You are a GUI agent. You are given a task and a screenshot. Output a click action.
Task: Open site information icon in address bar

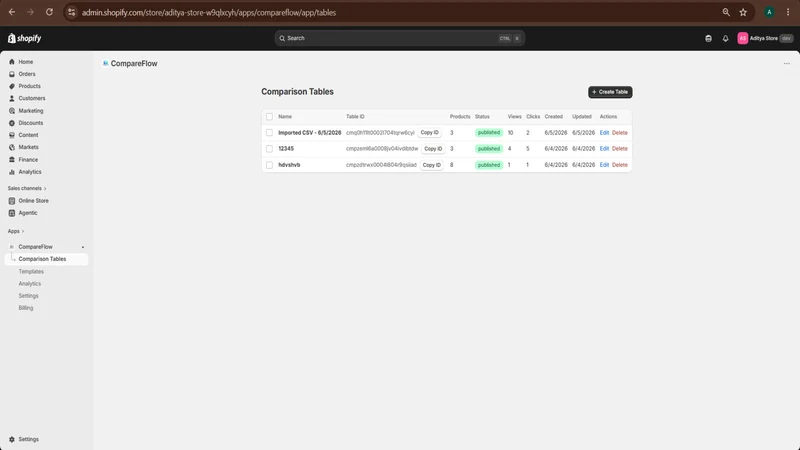[71, 12]
